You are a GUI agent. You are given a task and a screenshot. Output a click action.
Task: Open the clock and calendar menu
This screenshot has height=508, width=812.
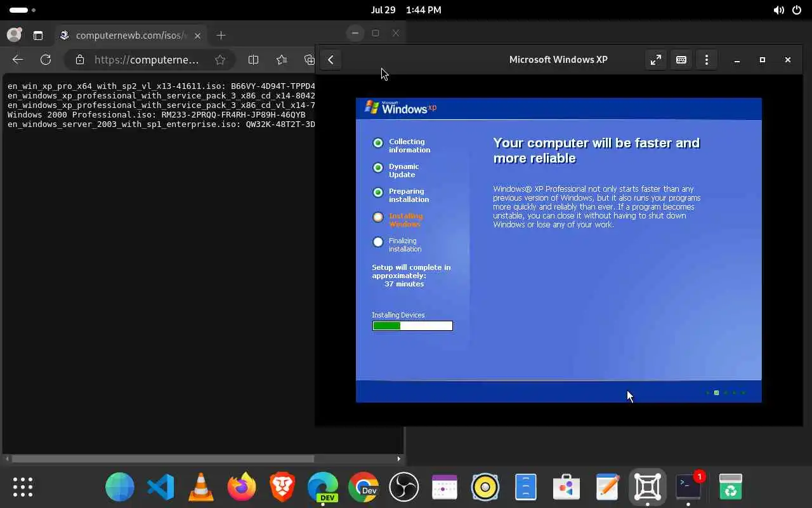[406, 10]
